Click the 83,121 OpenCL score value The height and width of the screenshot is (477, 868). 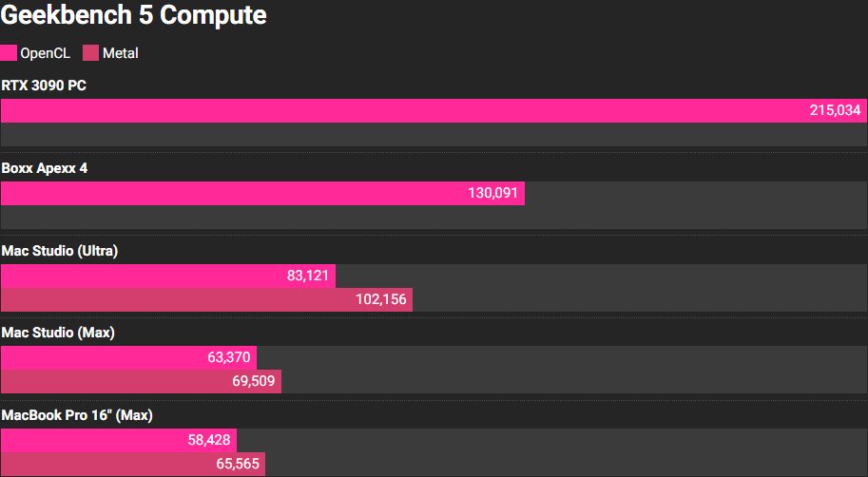pyautogui.click(x=306, y=277)
